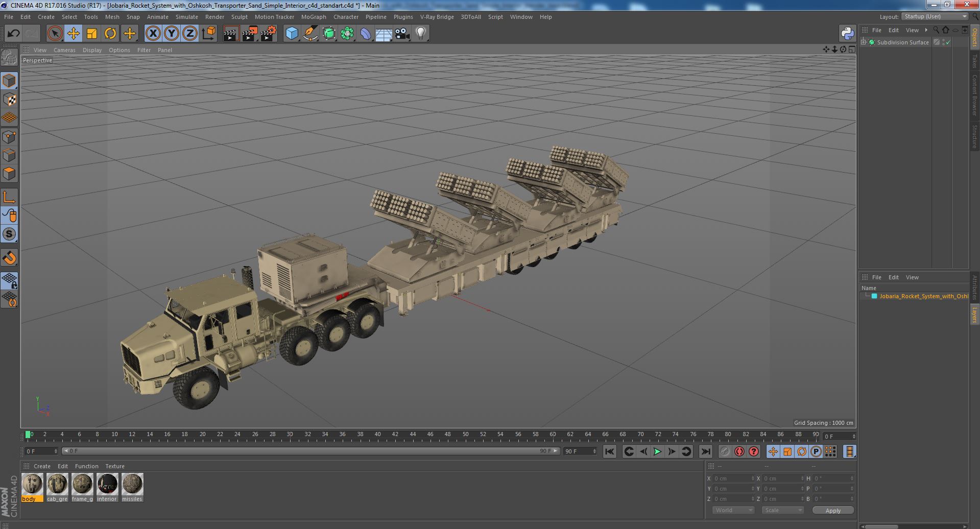The width and height of the screenshot is (980, 529).
Task: Go to end of animation
Action: [x=705, y=451]
